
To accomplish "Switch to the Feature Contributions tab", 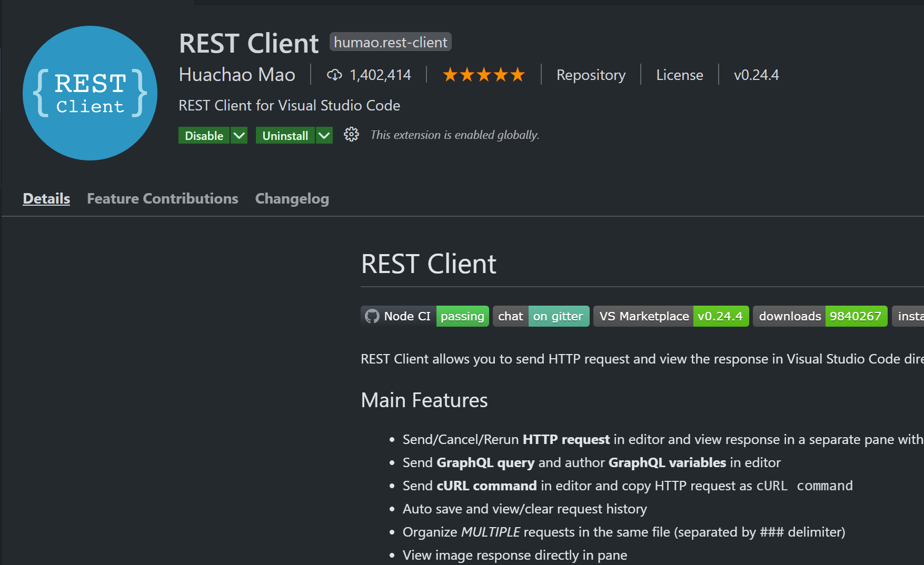I will click(162, 198).
